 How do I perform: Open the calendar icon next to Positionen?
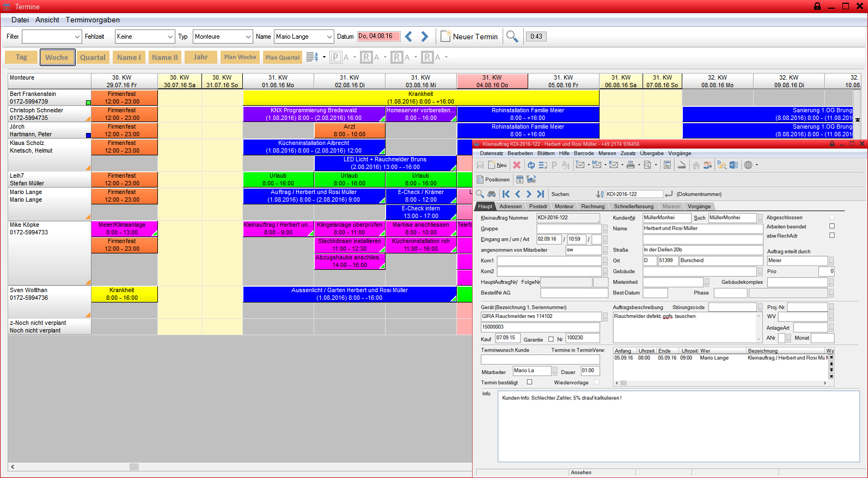pos(519,179)
